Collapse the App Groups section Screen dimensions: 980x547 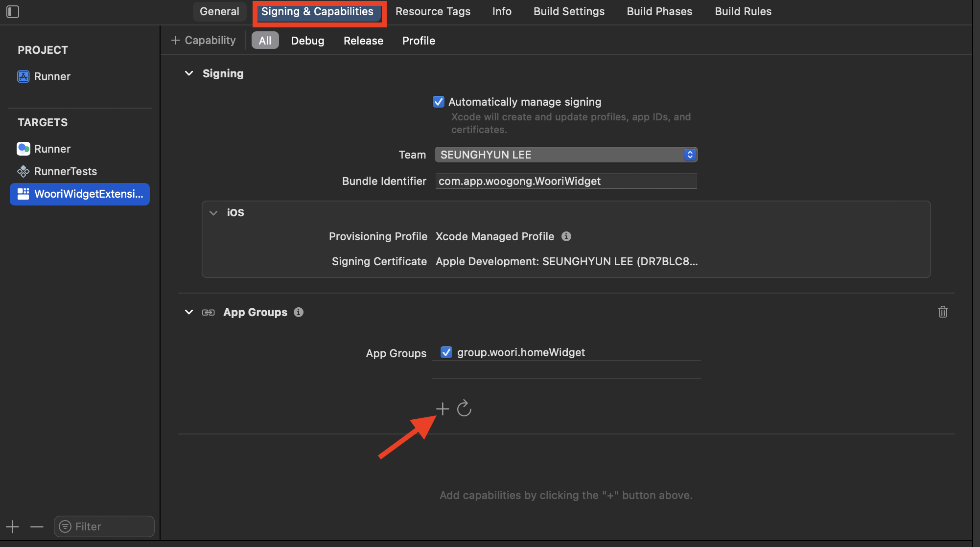pos(189,312)
